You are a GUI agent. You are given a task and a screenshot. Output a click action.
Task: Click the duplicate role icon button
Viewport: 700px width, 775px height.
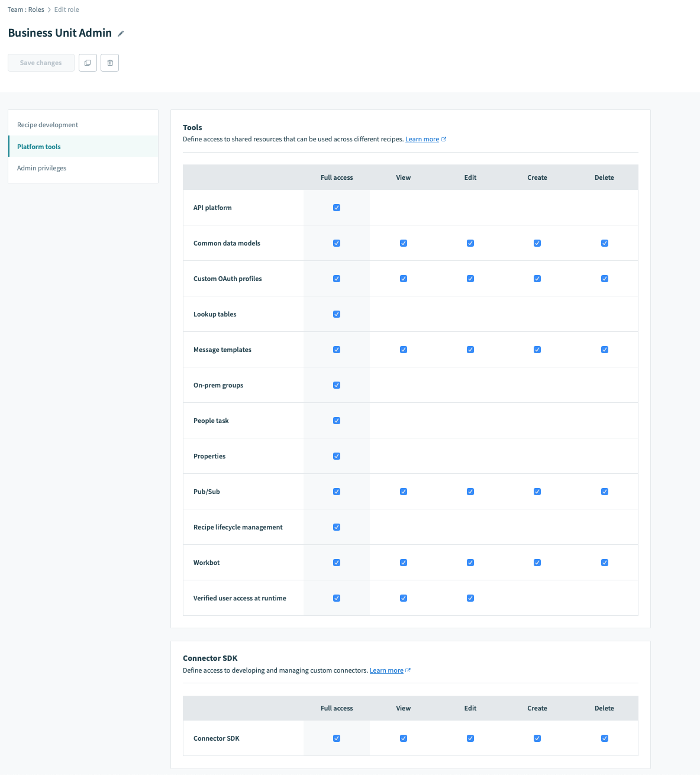pyautogui.click(x=88, y=63)
